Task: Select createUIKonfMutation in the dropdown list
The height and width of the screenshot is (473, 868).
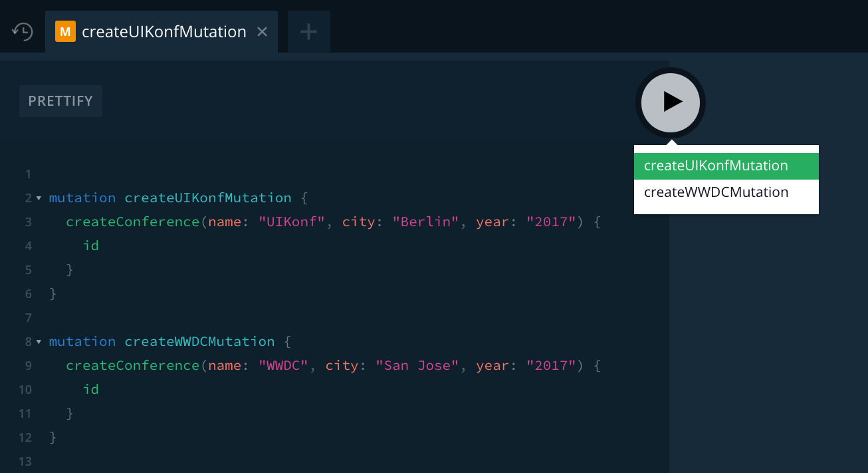Action: tap(726, 166)
